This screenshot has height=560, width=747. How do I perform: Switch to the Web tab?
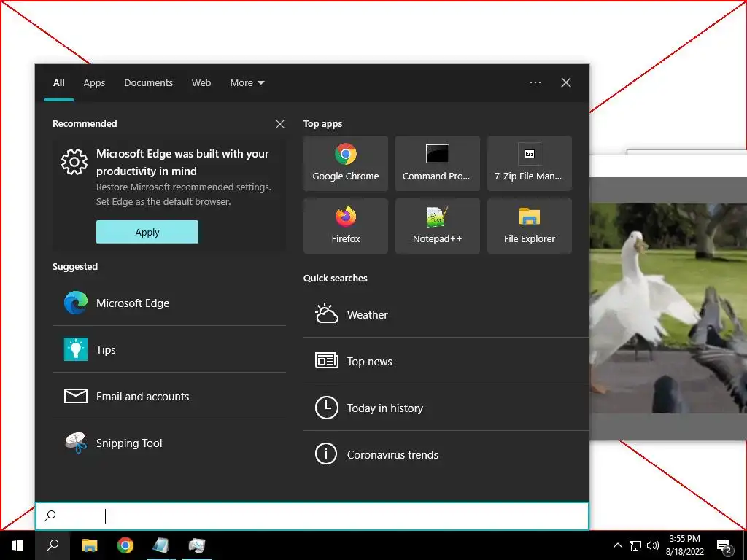point(201,83)
